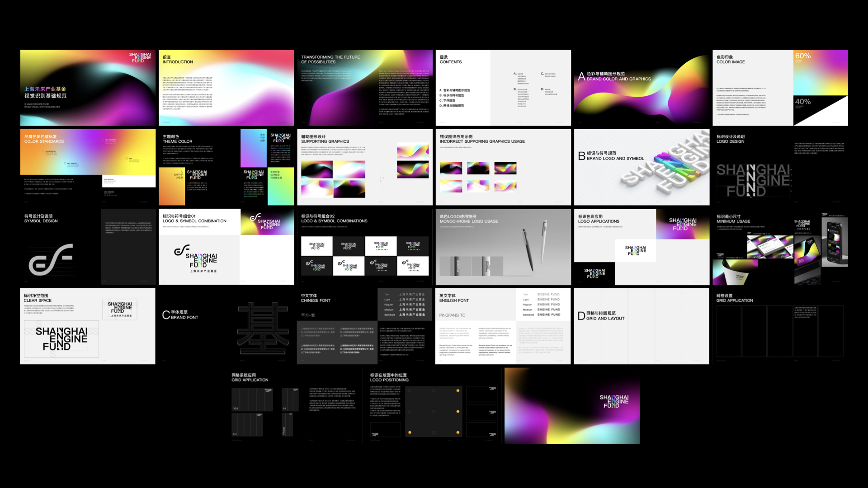This screenshot has height=488, width=868.
Task: Click the INCORRECT SUPPORTING GRAPHICS USAGE slide
Action: point(503,167)
